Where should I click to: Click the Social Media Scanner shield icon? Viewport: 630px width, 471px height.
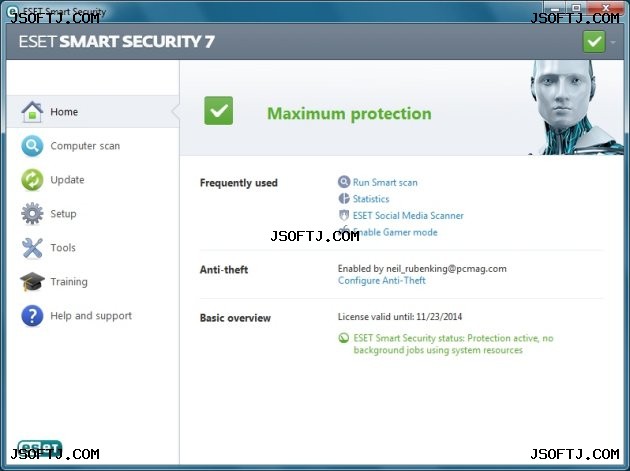(344, 215)
